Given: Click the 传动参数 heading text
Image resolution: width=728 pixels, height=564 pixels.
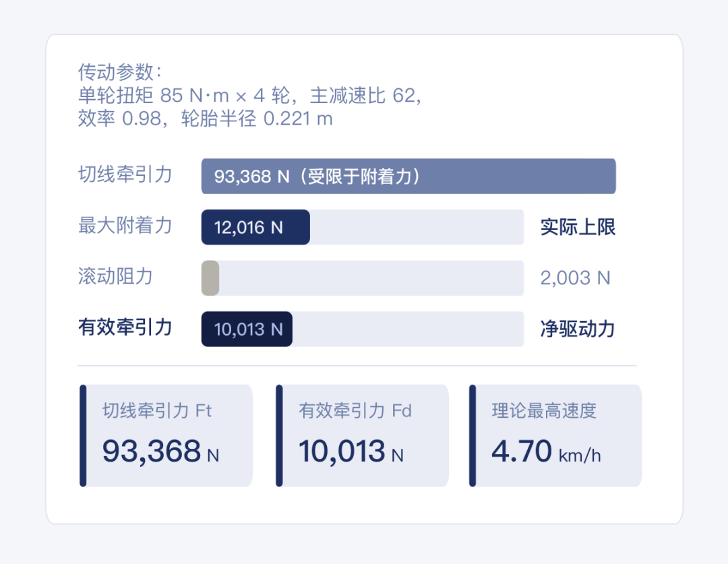Looking at the screenshot, I should 120,72.
